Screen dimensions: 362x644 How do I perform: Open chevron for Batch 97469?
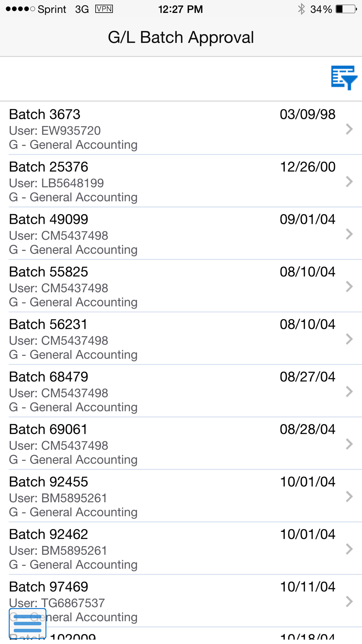[x=349, y=602]
